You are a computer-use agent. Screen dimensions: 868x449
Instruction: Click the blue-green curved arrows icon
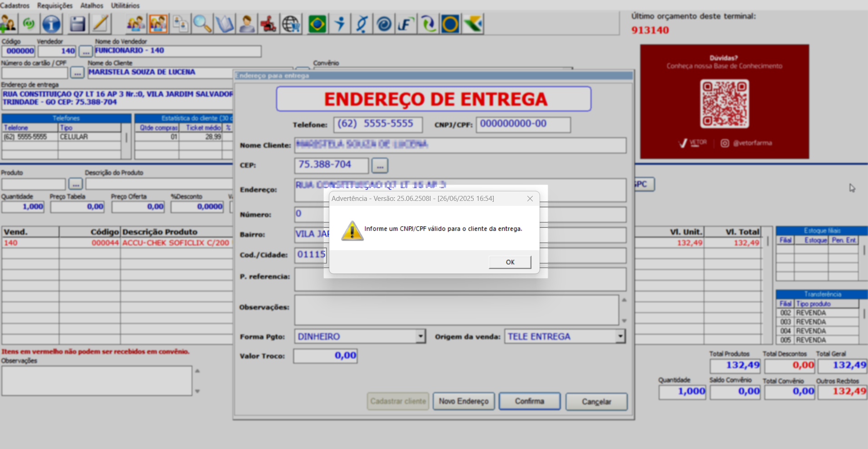click(x=428, y=24)
